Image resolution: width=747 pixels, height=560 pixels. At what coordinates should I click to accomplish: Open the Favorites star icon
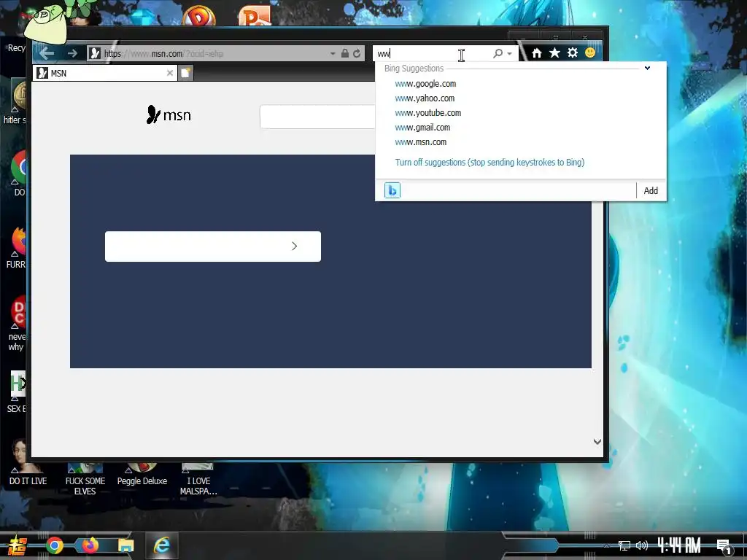(x=554, y=52)
